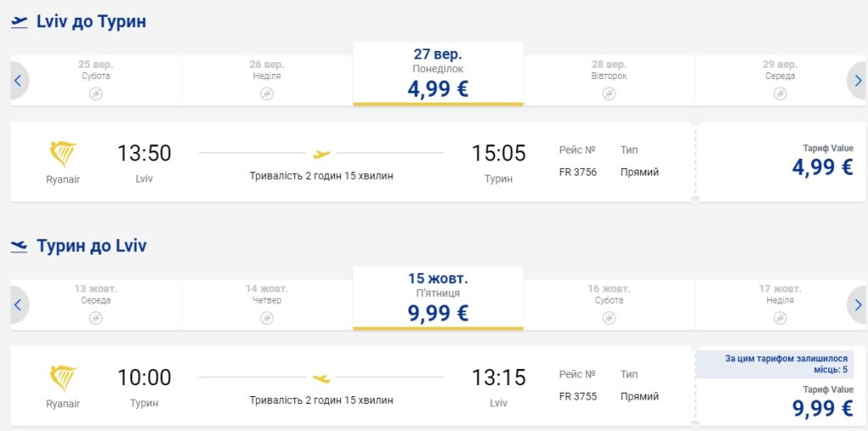The width and height of the screenshot is (868, 431).
Task: Show earlier dates for Lviv–Турин flights
Action: pyautogui.click(x=18, y=81)
